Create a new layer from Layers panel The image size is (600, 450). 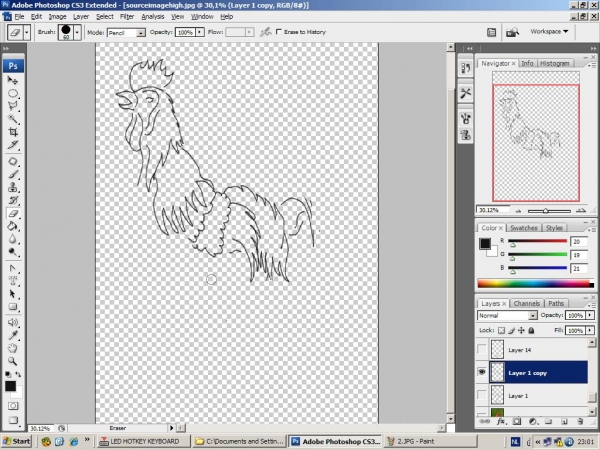[564, 421]
